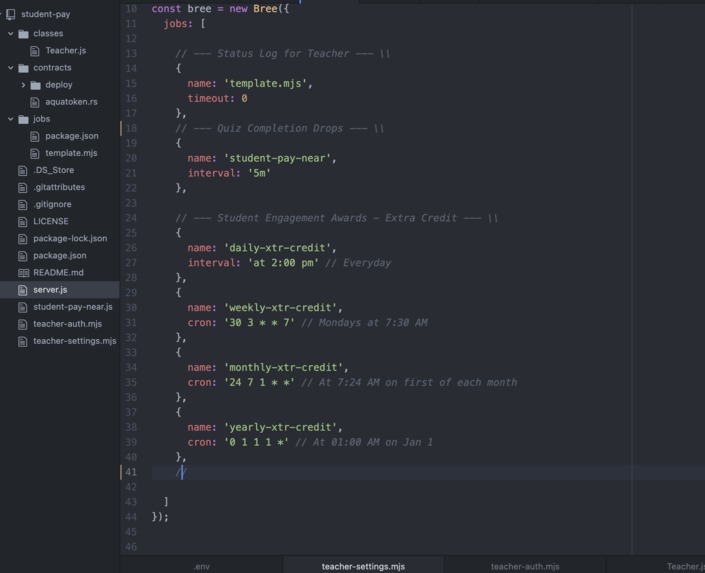The height and width of the screenshot is (573, 705).
Task: Open student-pay-near.js file
Action: [x=73, y=307]
